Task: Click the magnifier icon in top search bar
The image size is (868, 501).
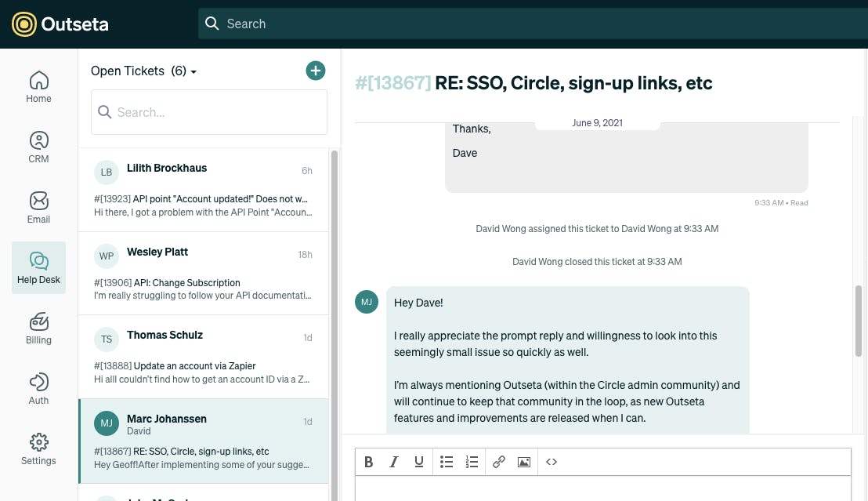Action: (212, 24)
